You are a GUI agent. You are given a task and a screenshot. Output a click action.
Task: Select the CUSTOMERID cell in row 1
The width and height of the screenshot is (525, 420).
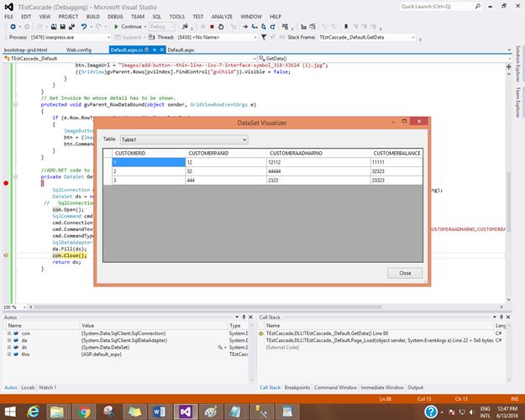pyautogui.click(x=148, y=161)
